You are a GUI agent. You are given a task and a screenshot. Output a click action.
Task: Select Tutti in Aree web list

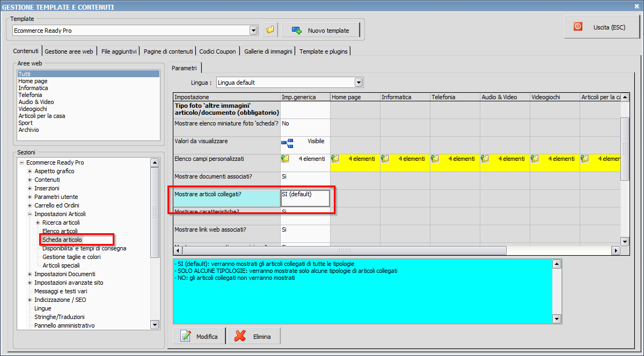point(89,74)
